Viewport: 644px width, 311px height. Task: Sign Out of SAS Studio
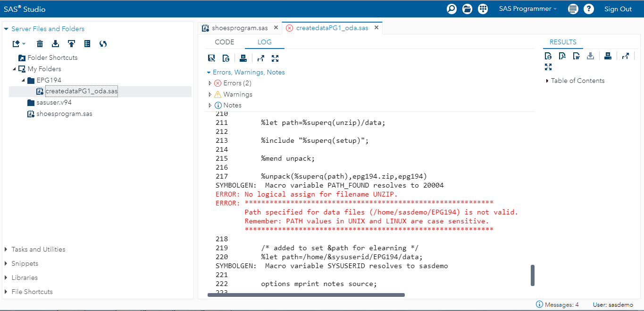[x=618, y=8]
